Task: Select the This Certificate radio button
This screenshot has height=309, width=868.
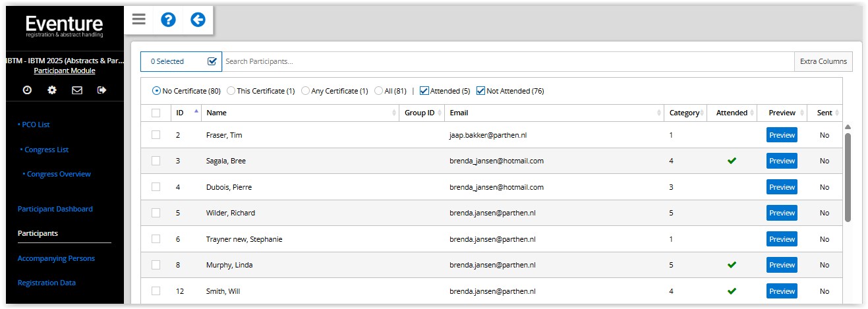Action: coord(231,91)
